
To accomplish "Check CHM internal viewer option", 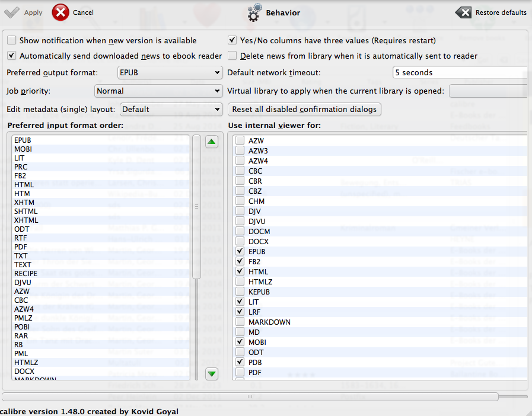I will click(240, 201).
